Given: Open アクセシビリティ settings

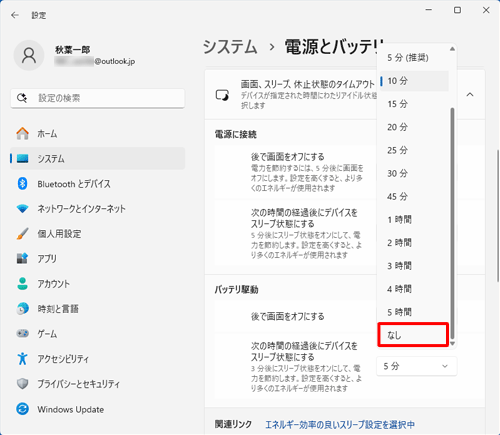Looking at the screenshot, I should click(x=97, y=359).
